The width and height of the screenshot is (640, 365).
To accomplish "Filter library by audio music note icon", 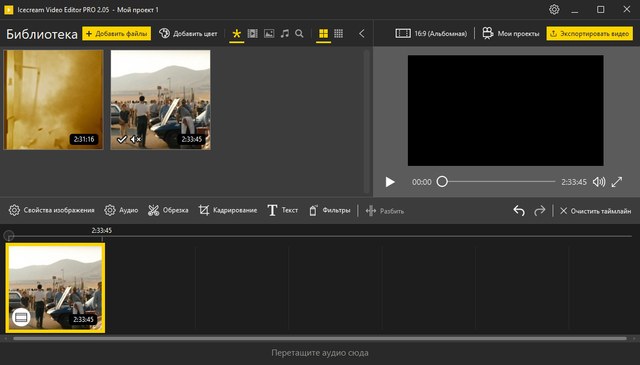I will pos(284,33).
